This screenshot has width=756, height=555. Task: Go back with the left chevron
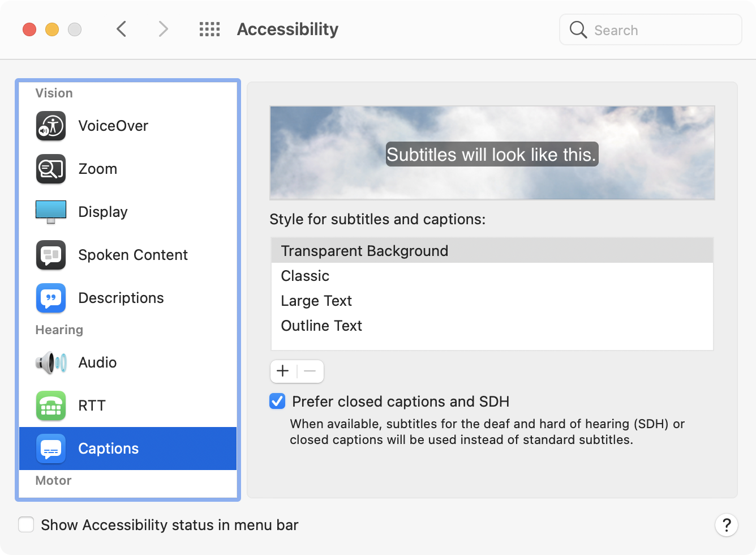pyautogui.click(x=121, y=29)
